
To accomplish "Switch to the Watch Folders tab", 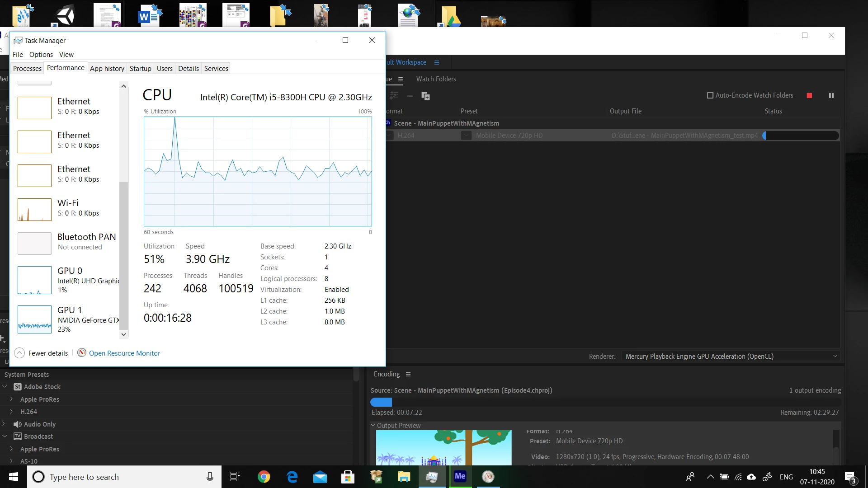I will point(436,79).
